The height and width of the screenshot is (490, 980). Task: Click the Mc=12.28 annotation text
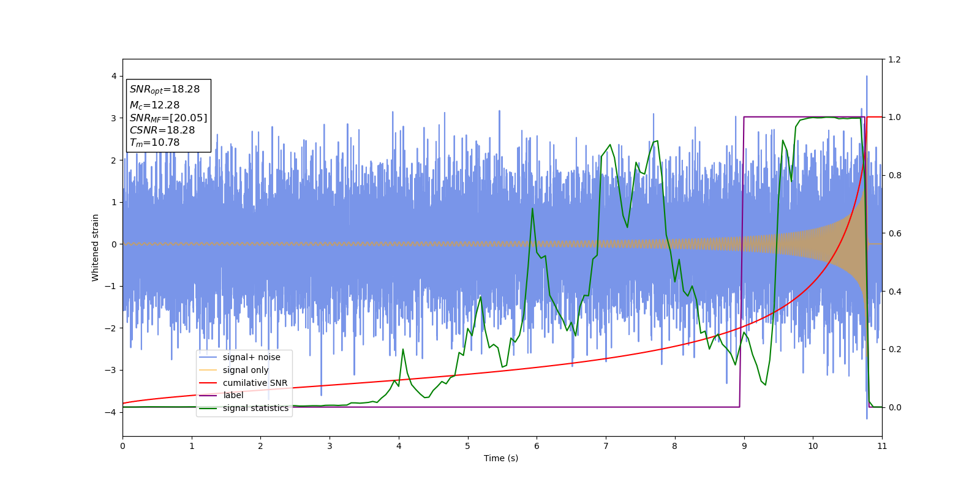154,105
